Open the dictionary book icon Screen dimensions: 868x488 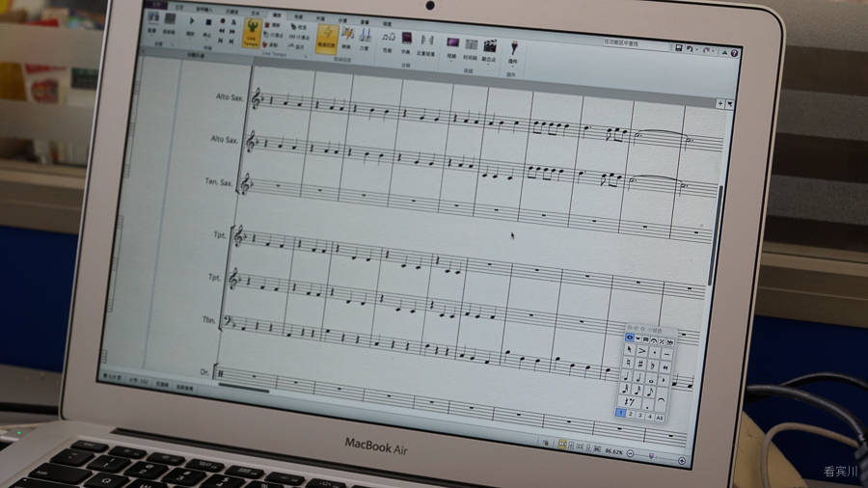(407, 39)
